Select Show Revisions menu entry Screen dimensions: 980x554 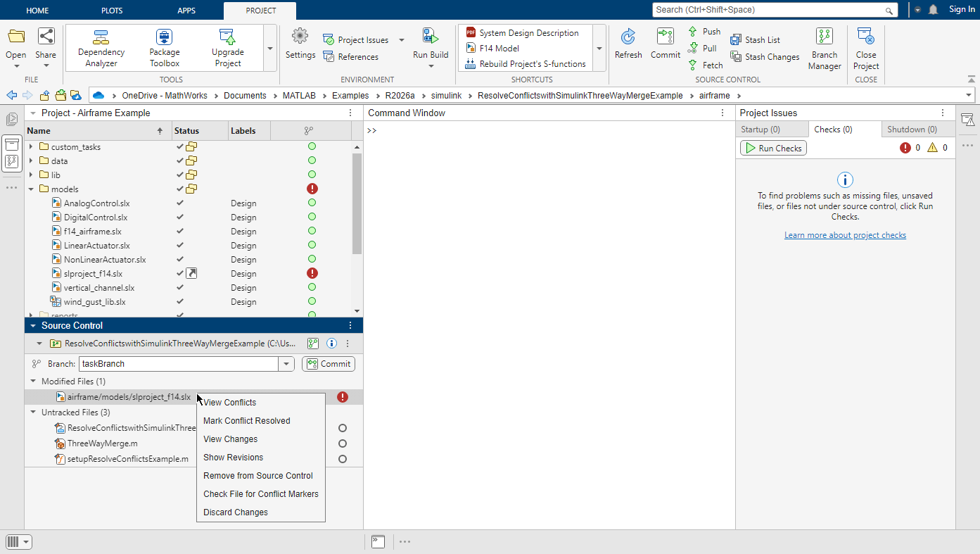click(261, 458)
